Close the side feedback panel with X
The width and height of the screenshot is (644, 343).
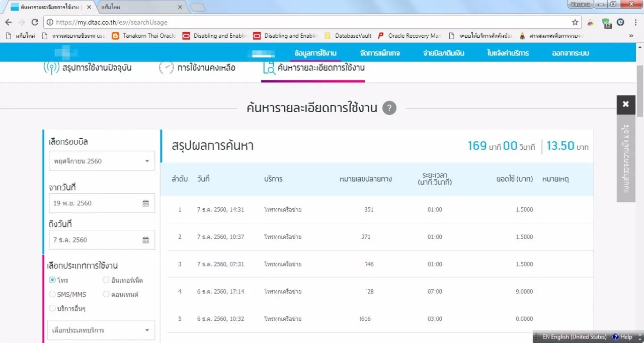pyautogui.click(x=625, y=104)
